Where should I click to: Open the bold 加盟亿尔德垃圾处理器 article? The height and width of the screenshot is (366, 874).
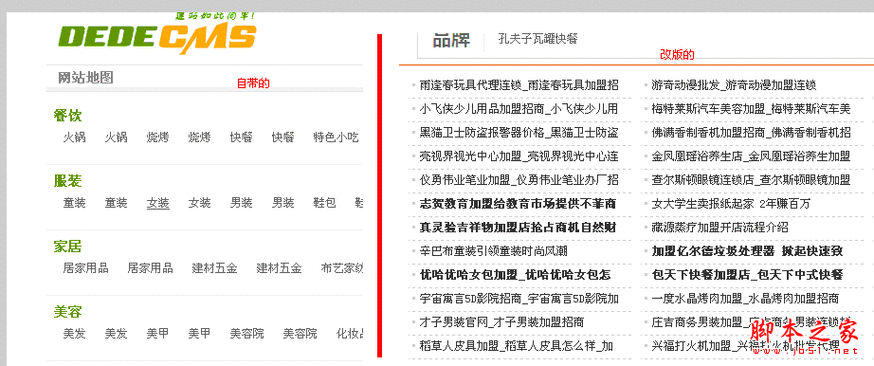(747, 251)
